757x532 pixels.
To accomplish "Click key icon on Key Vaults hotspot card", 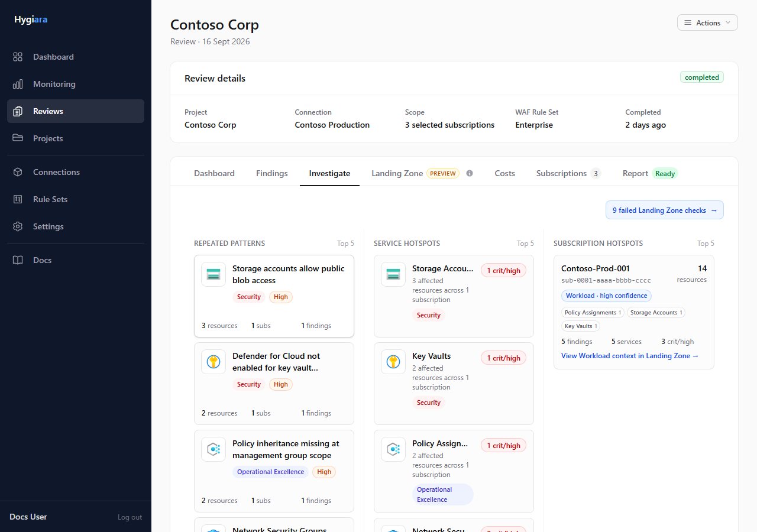I will coord(393,362).
